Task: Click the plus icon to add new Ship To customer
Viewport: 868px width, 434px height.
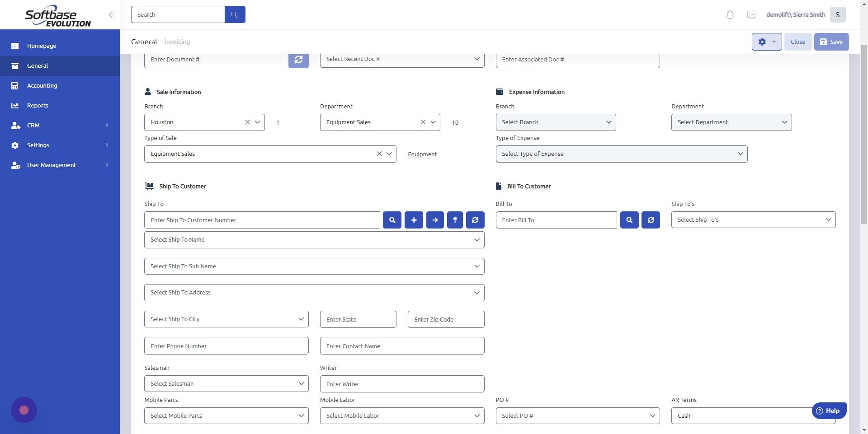Action: coord(413,220)
